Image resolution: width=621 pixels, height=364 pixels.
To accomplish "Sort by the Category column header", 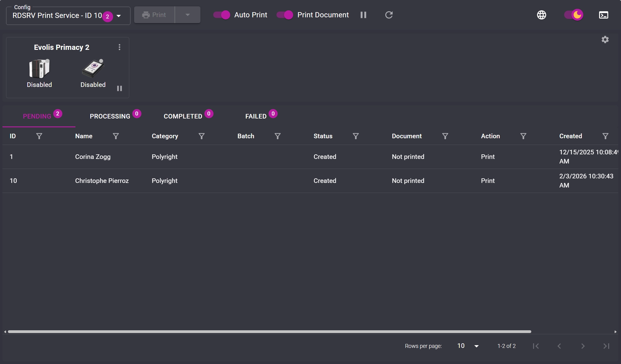I will click(x=165, y=136).
